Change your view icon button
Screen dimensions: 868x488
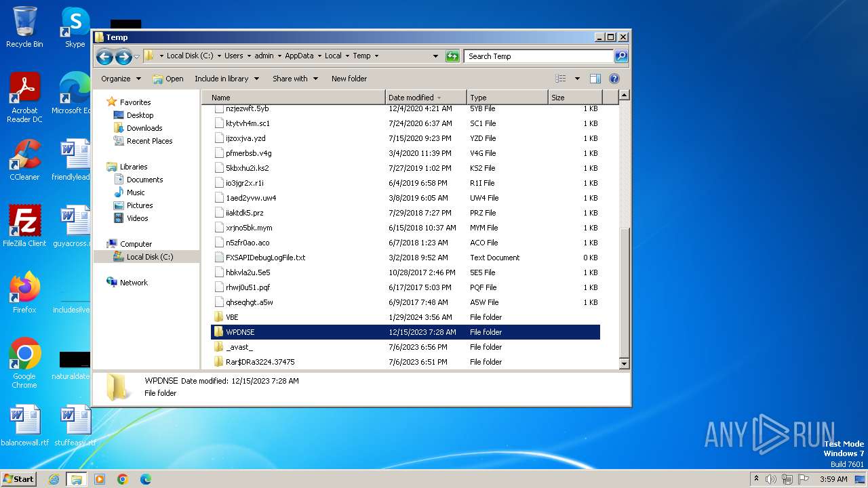[x=561, y=79]
